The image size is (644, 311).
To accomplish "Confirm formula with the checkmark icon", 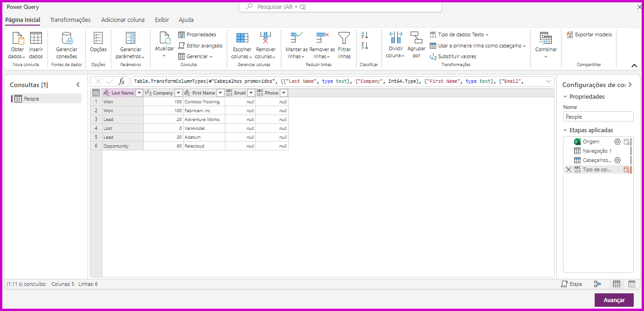I will point(110,81).
